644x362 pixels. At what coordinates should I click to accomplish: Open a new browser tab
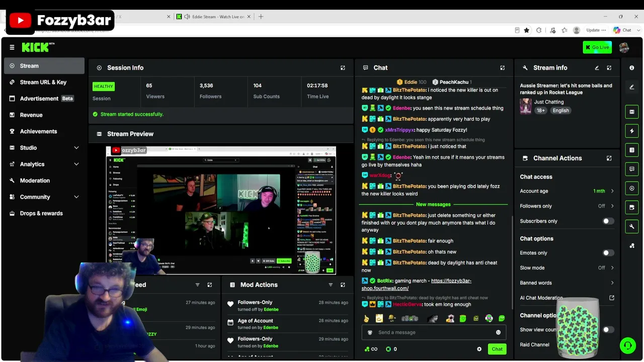261,17
